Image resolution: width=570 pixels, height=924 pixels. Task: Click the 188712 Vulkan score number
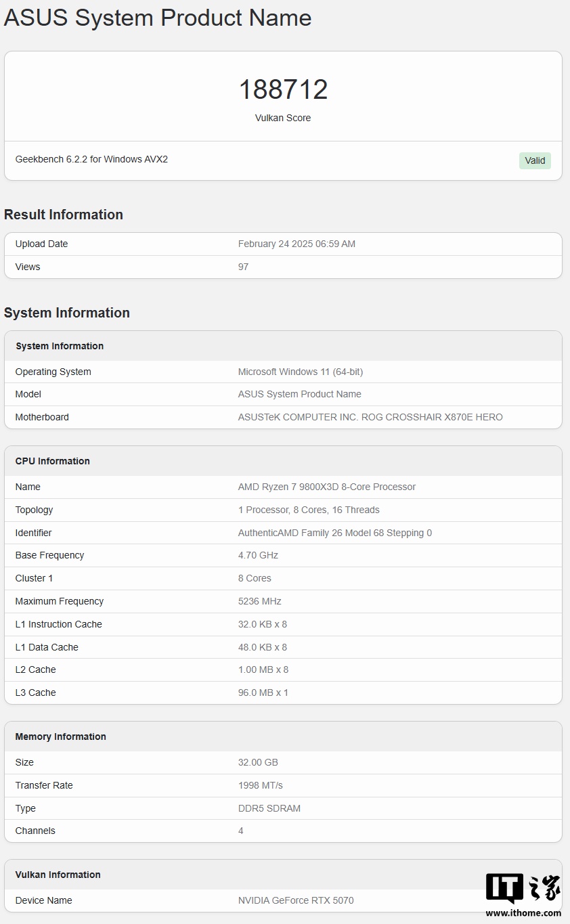point(283,89)
